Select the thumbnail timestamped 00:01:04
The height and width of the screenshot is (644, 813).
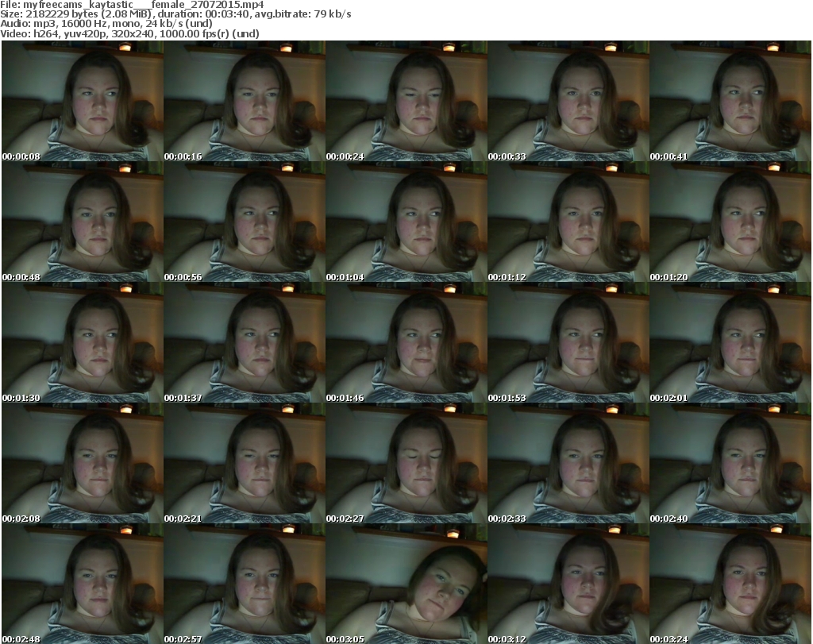tap(406, 222)
